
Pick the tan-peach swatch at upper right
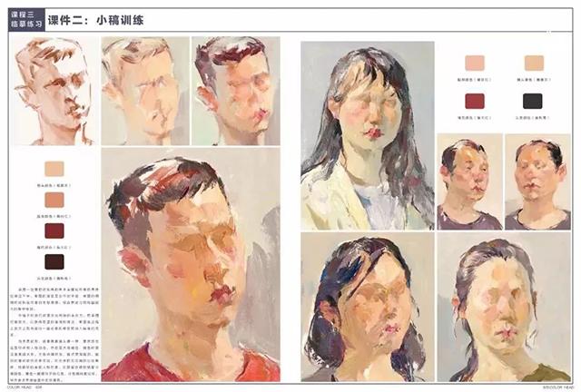tap(534, 63)
